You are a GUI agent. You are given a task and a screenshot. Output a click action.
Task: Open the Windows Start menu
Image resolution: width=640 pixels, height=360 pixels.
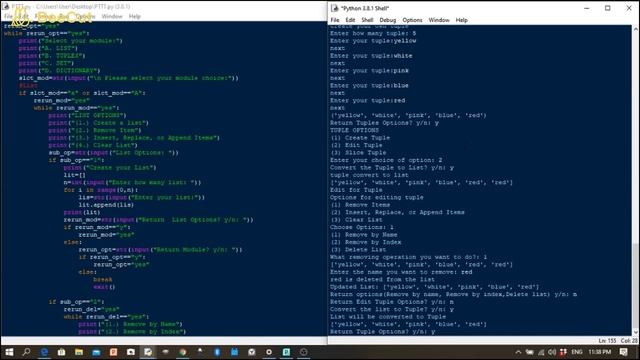point(9,352)
